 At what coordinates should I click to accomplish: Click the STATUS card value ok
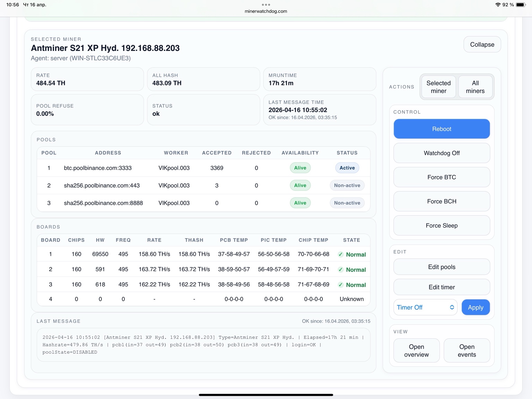tap(156, 114)
